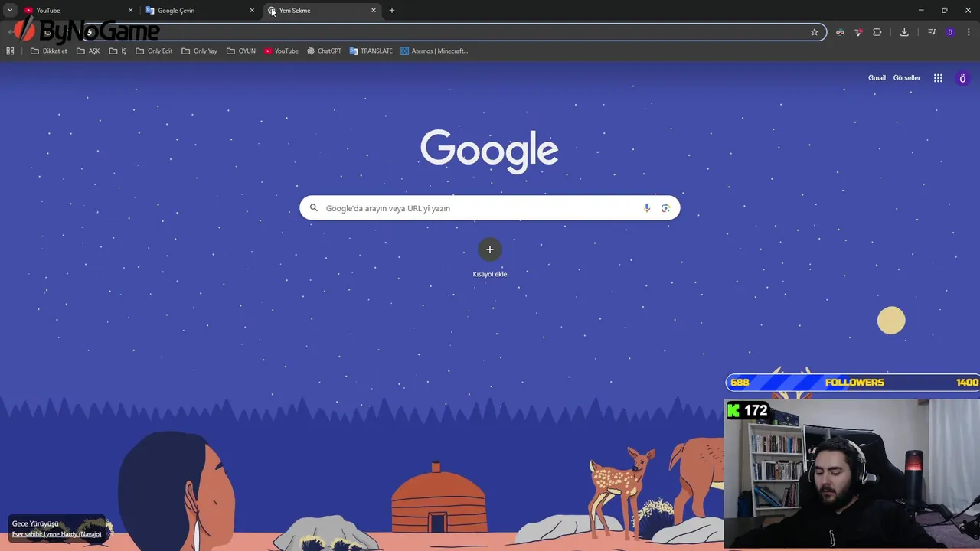Open the AŞK bookmark folder
This screenshot has height=551, width=980.
tap(88, 51)
